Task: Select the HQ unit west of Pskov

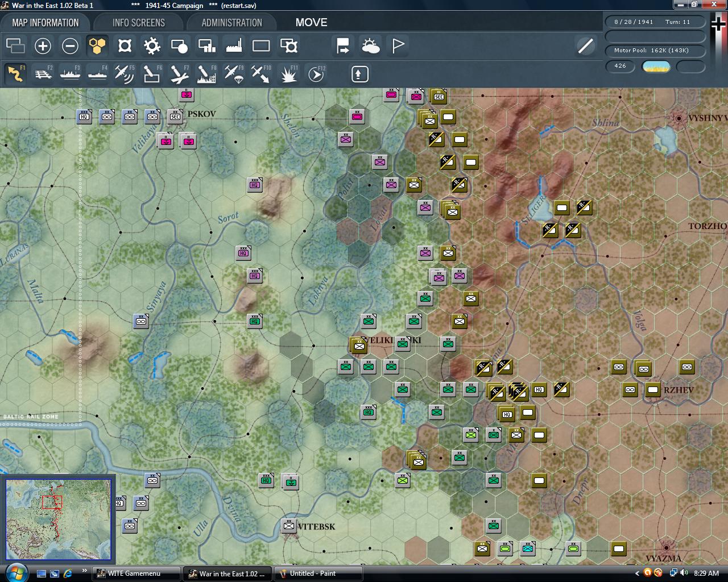Action: point(84,117)
